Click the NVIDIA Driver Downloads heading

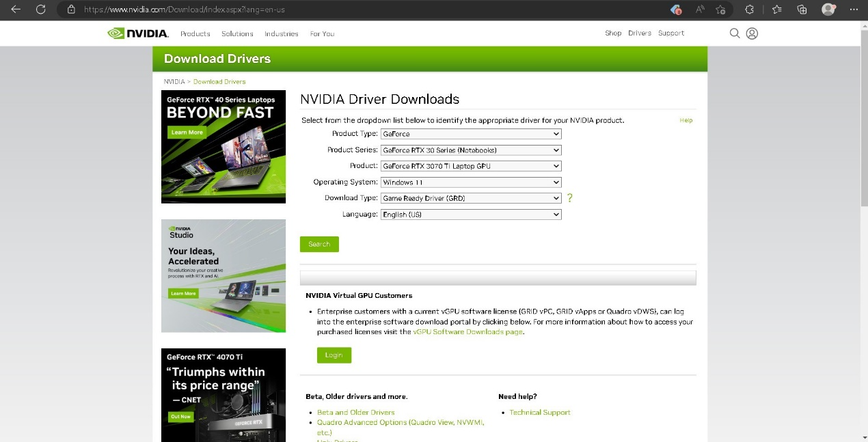coord(380,99)
